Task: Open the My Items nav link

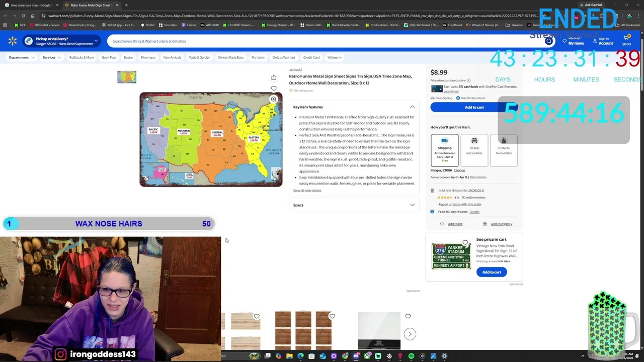Action: click(x=258, y=57)
